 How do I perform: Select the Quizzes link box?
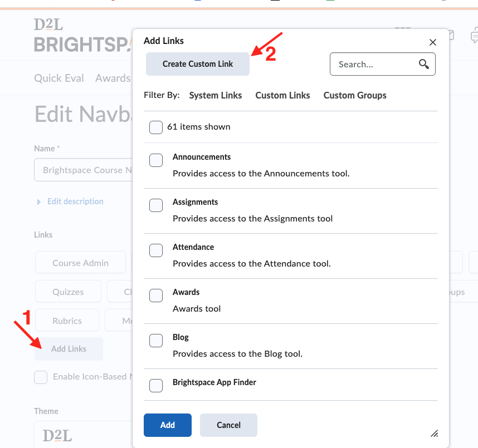(68, 292)
